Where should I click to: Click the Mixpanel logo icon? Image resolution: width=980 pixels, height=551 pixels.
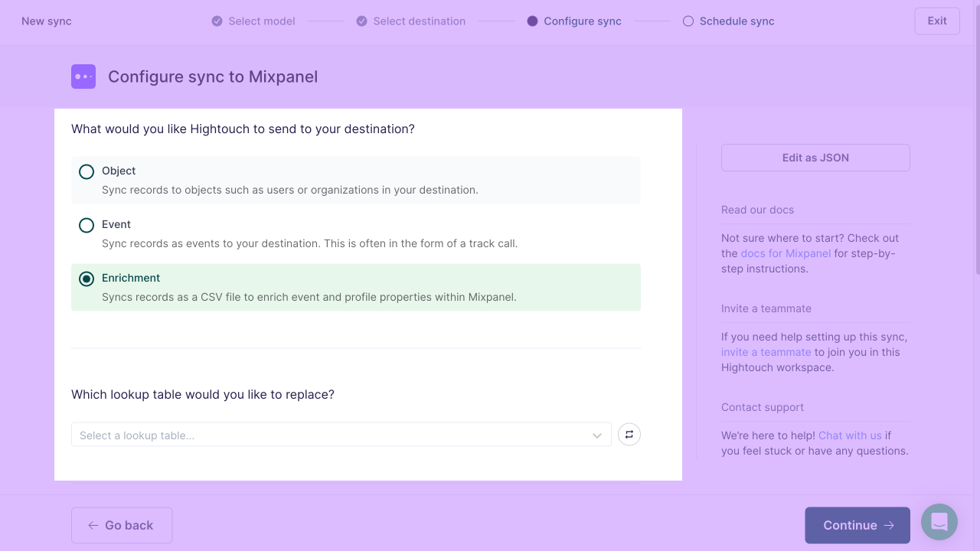(x=83, y=77)
